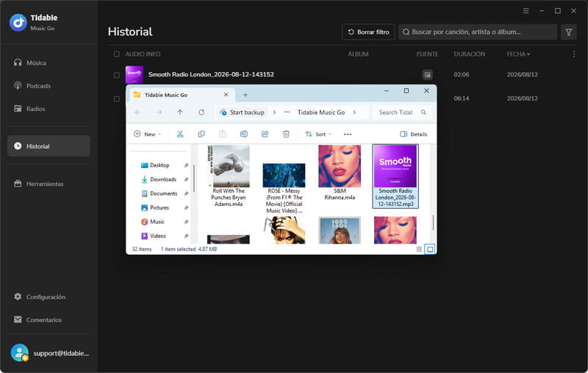Select Roll With The Punches Bryan Adams.m4a
The width and height of the screenshot is (588, 373).
[229, 177]
